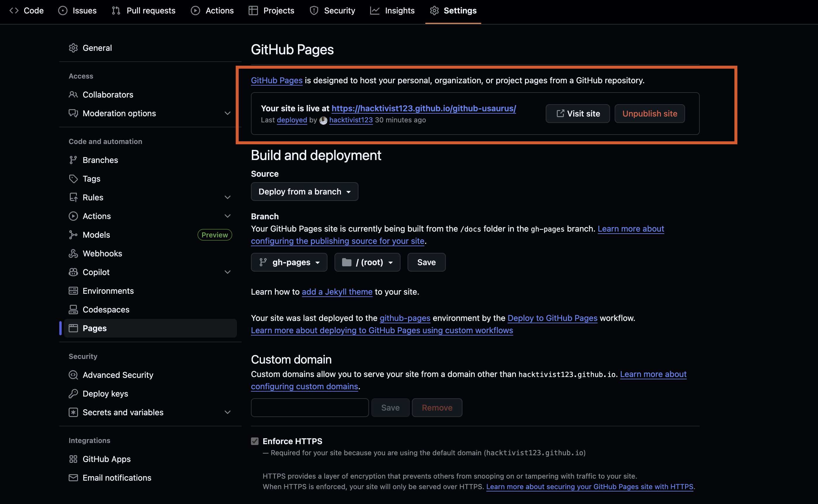Image resolution: width=818 pixels, height=504 pixels.
Task: Toggle the Enforce HTTPS checkbox
Action: (x=255, y=441)
